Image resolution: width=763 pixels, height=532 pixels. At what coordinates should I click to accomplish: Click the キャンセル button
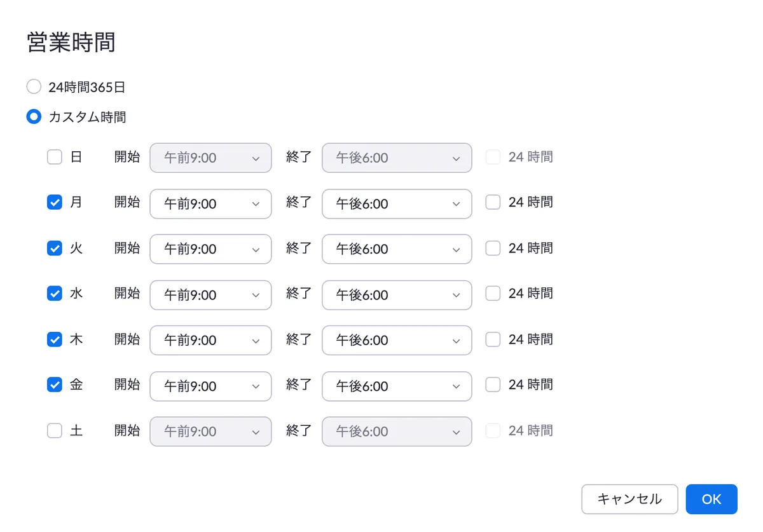(x=629, y=499)
